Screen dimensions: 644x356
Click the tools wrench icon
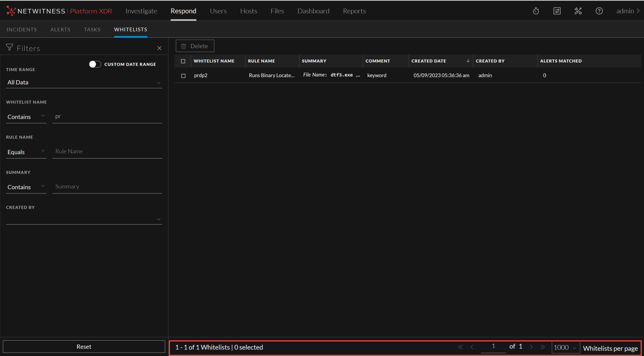tap(578, 11)
